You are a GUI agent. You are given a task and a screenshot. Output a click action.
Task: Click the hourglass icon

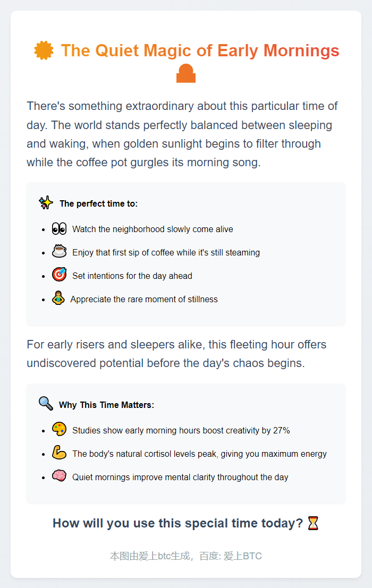point(314,524)
